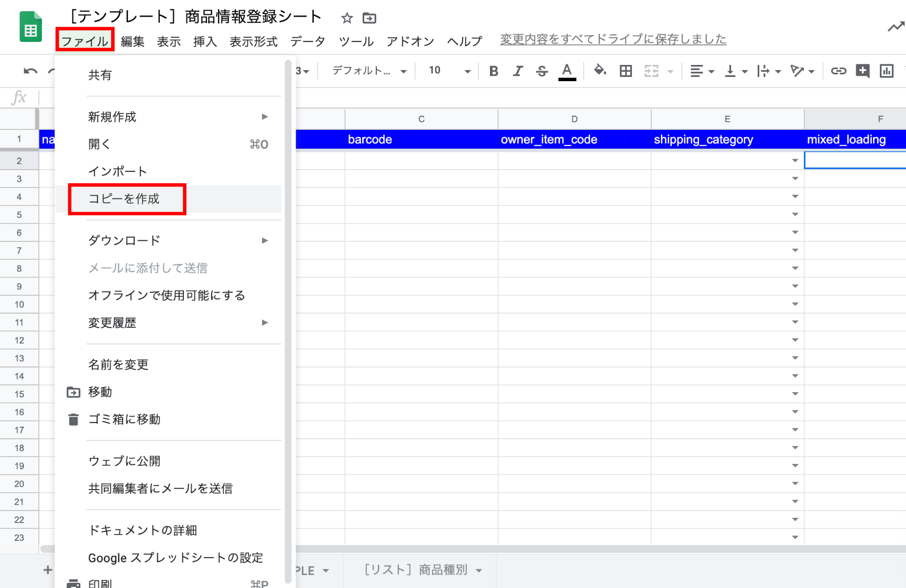The width and height of the screenshot is (906, 588).
Task: Click the undo arrow icon
Action: (30, 71)
